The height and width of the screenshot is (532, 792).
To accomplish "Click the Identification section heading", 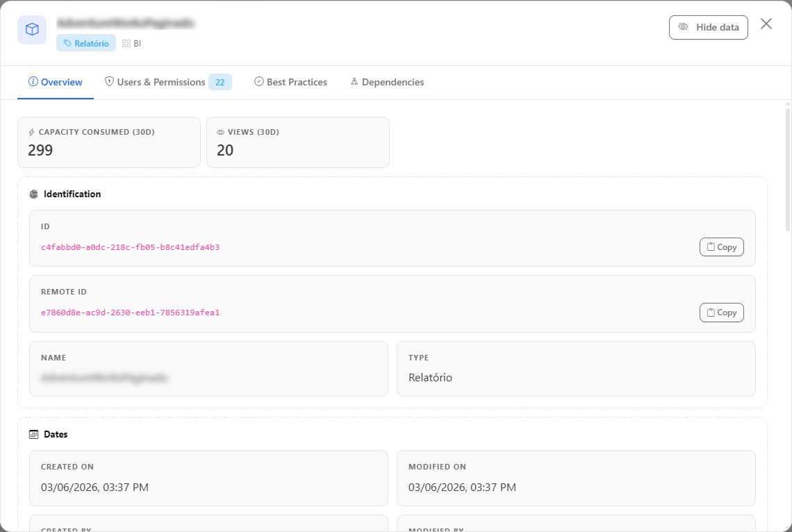I will tap(72, 194).
